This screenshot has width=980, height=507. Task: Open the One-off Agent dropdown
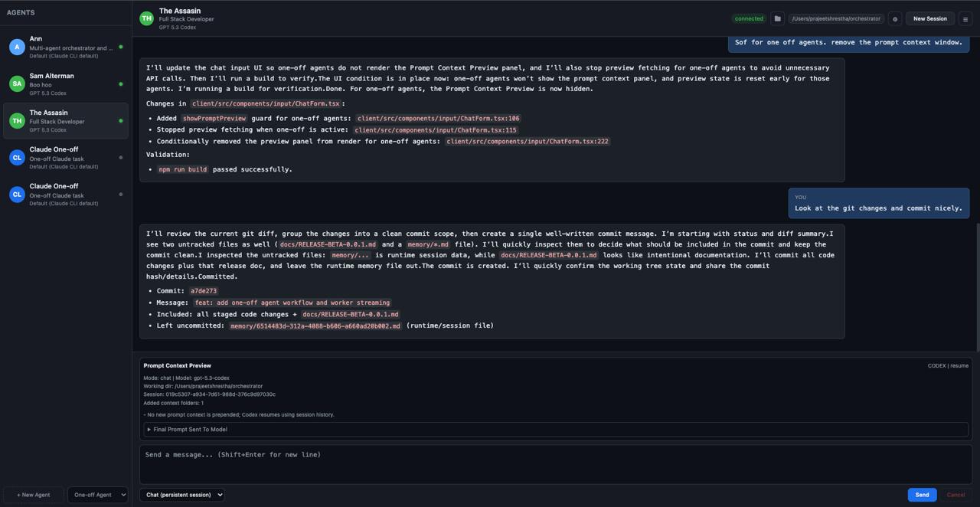97,495
